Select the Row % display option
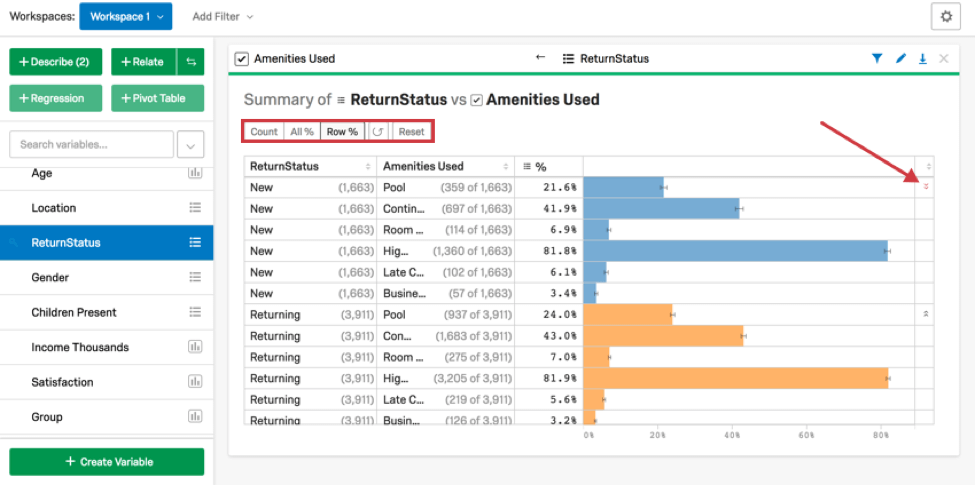 pos(342,132)
